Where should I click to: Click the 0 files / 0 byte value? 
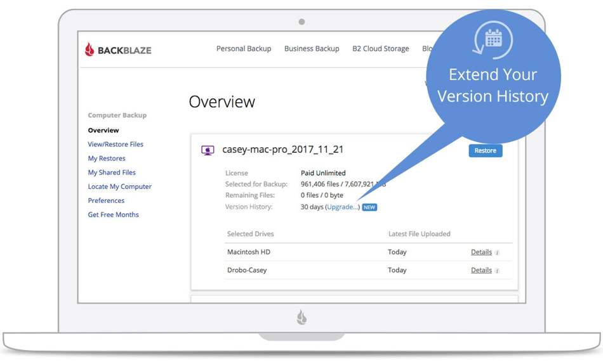322,195
